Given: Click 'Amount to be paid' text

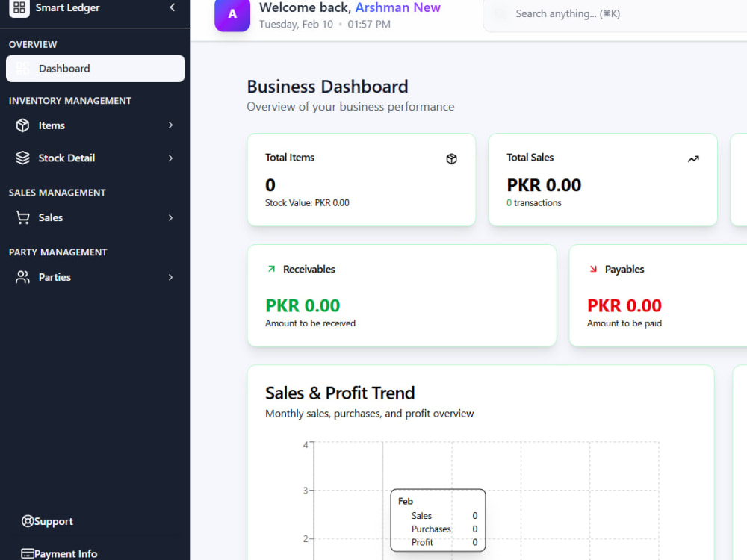Looking at the screenshot, I should point(624,323).
